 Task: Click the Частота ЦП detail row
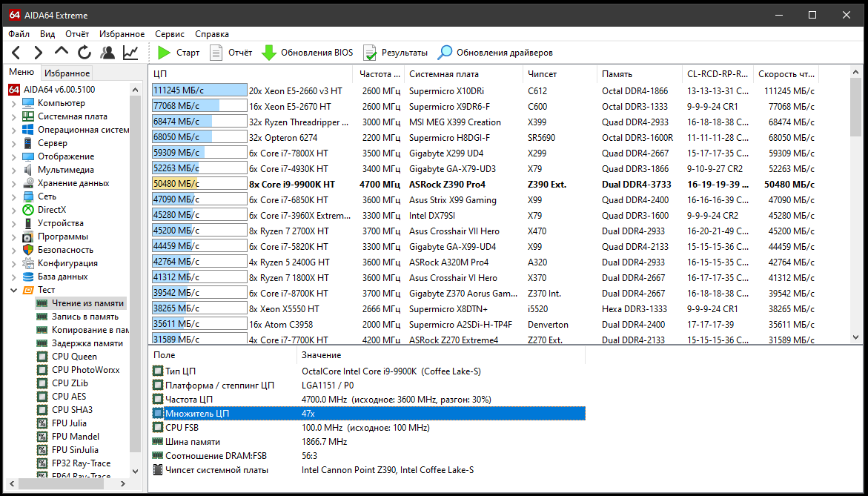368,399
